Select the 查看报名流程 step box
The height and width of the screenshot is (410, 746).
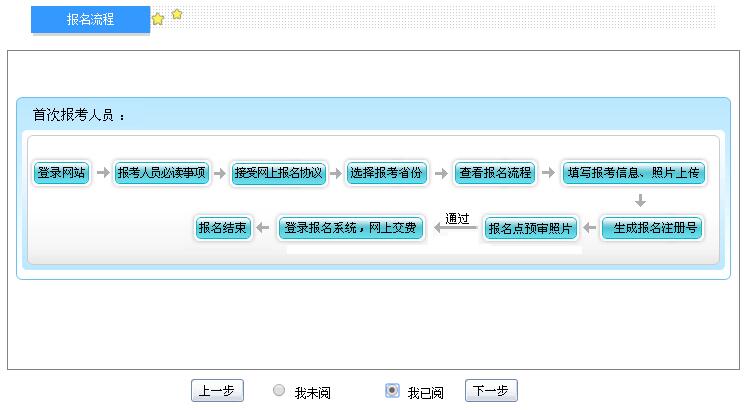coord(495,173)
